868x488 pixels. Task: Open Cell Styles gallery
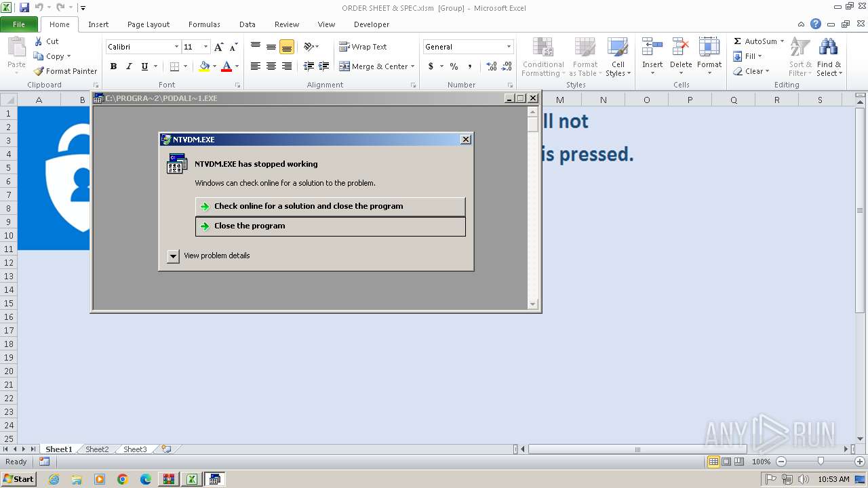coord(618,58)
